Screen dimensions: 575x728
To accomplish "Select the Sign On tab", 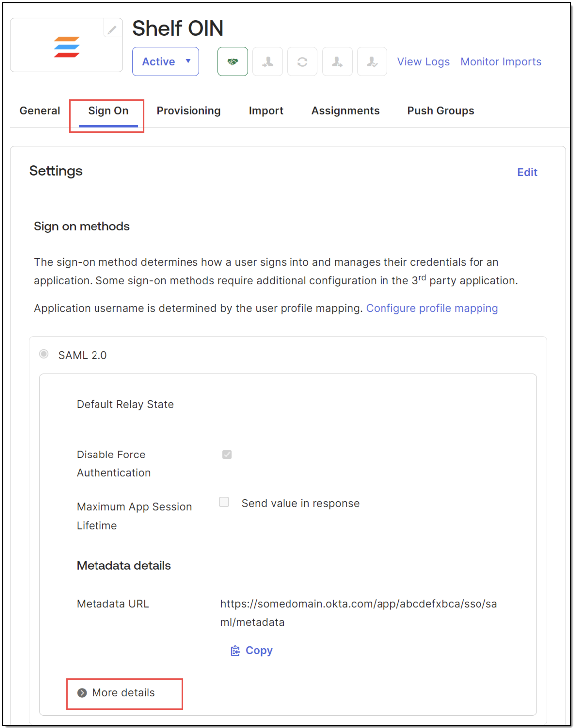I will (108, 111).
